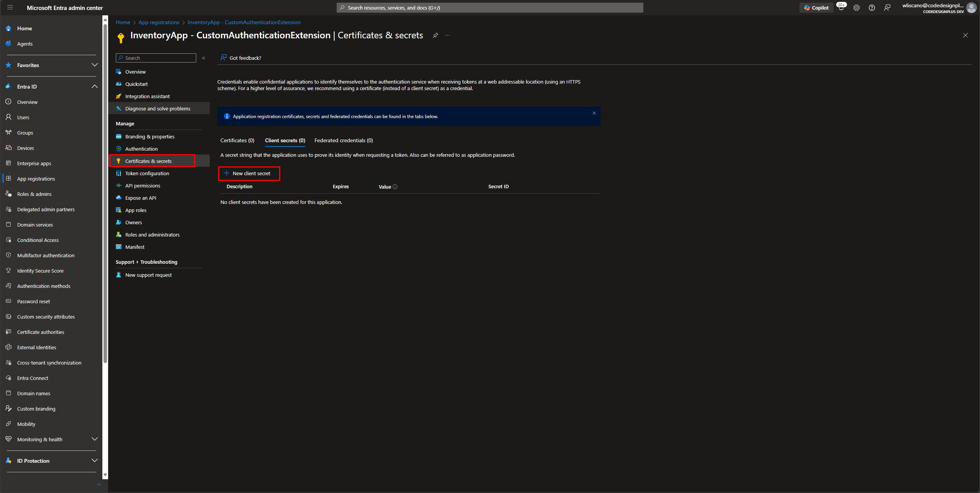Click the left navigation scroll down arrow

click(x=105, y=475)
